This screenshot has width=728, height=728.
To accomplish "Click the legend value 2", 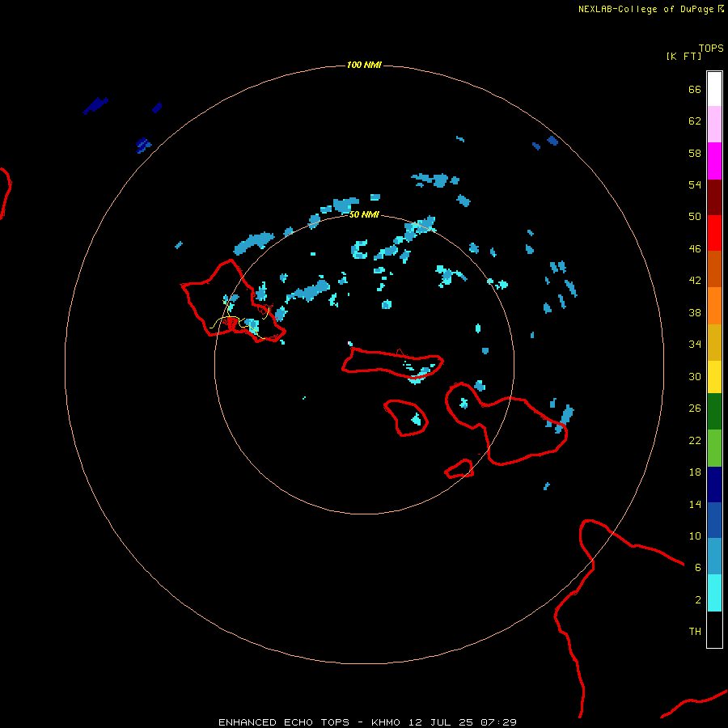I will pyautogui.click(x=698, y=599).
